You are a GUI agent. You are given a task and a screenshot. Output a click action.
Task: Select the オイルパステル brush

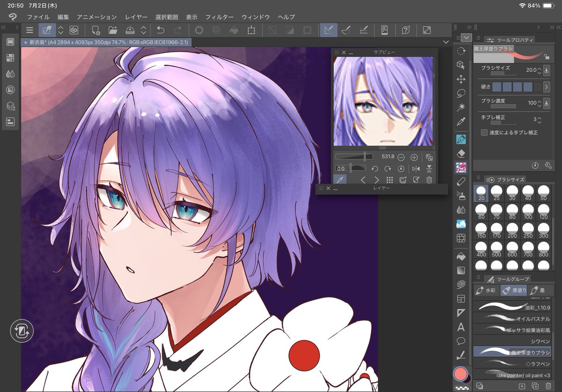pos(512,319)
